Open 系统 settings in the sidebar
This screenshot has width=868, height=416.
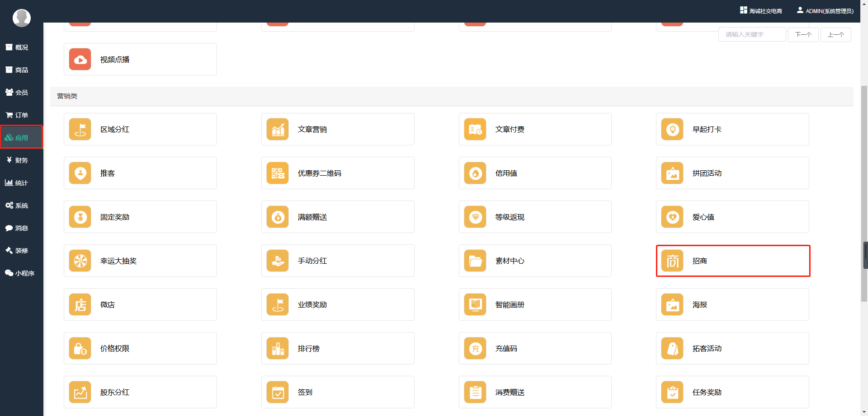pyautogui.click(x=21, y=206)
